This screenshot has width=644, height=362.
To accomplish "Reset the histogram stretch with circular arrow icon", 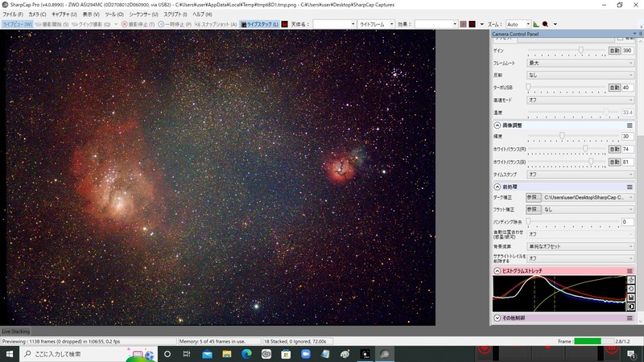I will pos(631,289).
